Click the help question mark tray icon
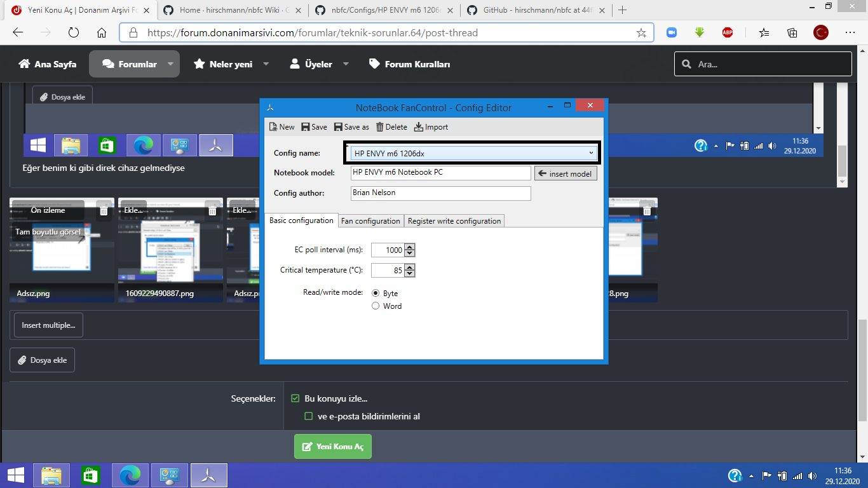 [x=735, y=475]
